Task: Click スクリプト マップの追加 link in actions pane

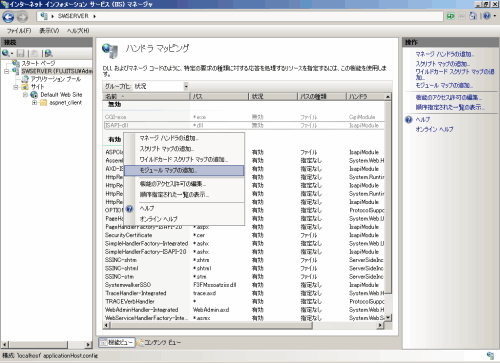Action: coord(443,63)
